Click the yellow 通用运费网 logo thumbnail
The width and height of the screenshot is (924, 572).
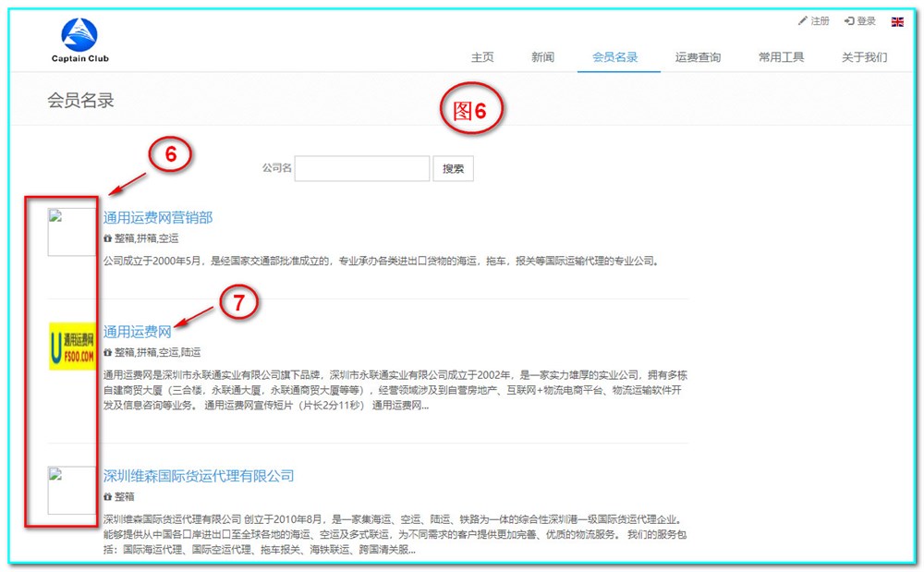pos(72,347)
